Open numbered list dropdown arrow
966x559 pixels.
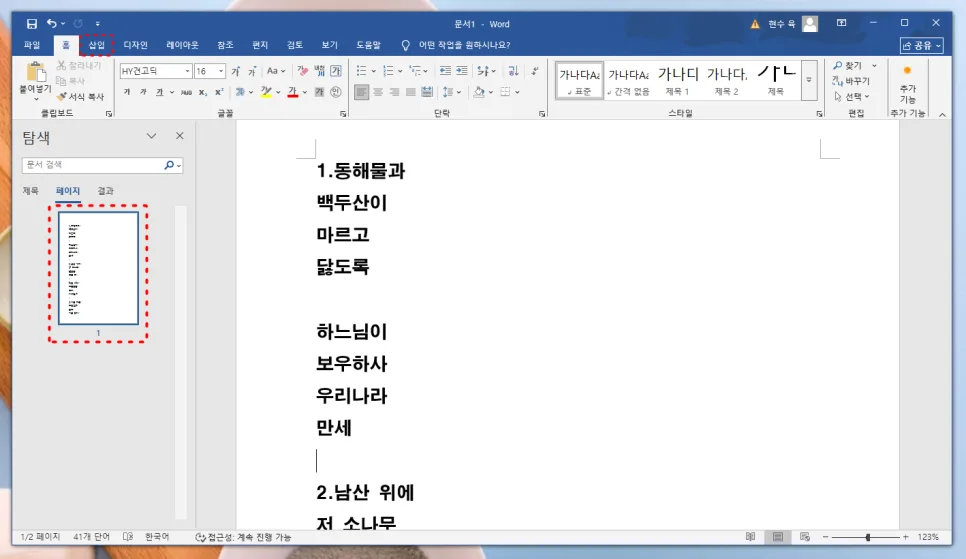coord(400,71)
